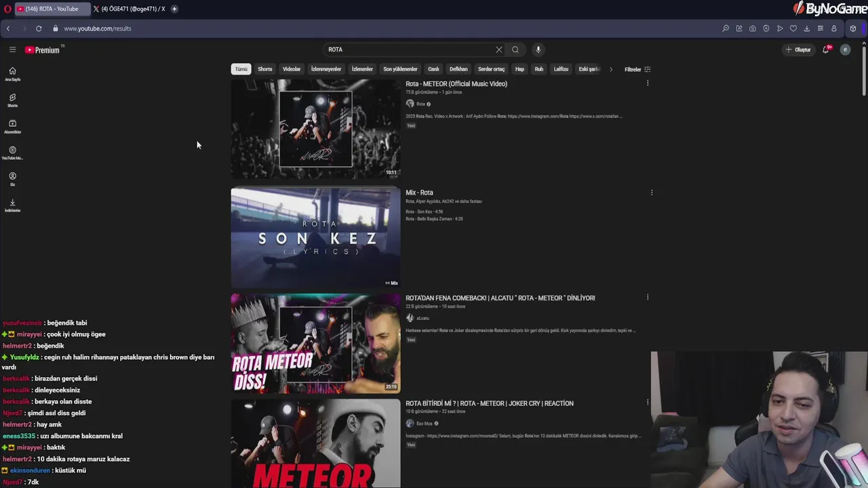Click Rota - Son Kez track line
This screenshot has width=868, height=488.
(x=425, y=211)
